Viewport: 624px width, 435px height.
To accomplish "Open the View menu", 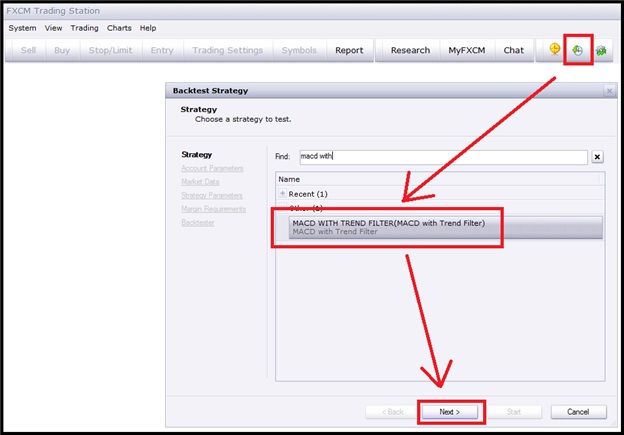I will click(53, 28).
